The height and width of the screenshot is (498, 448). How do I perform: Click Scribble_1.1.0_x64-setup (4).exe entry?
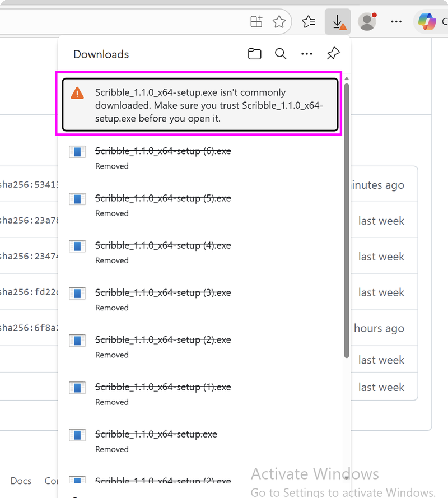(163, 245)
